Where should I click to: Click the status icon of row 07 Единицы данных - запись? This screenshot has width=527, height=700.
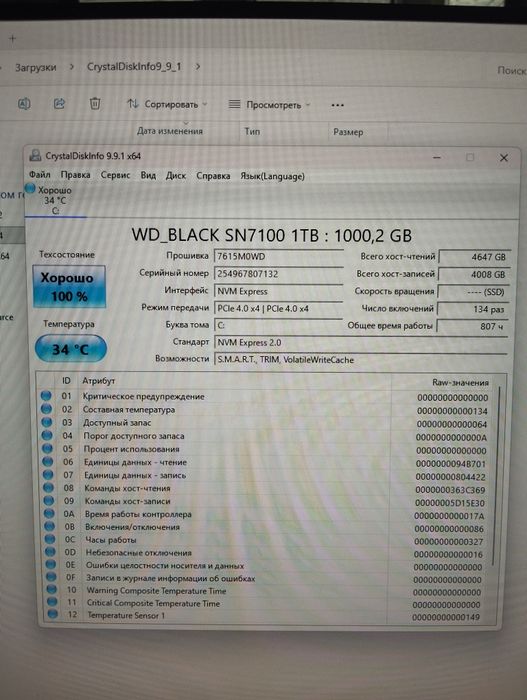48,474
